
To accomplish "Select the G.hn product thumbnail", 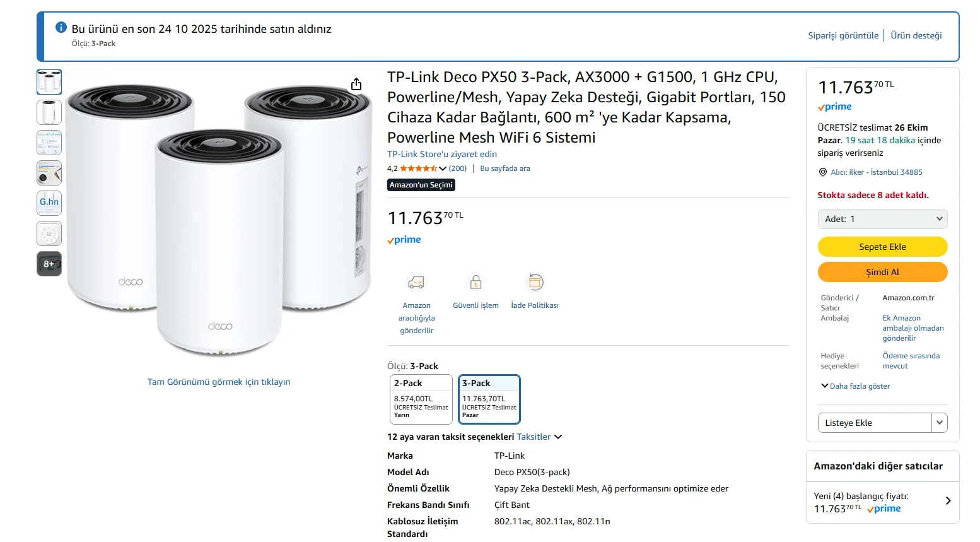I will point(49,203).
